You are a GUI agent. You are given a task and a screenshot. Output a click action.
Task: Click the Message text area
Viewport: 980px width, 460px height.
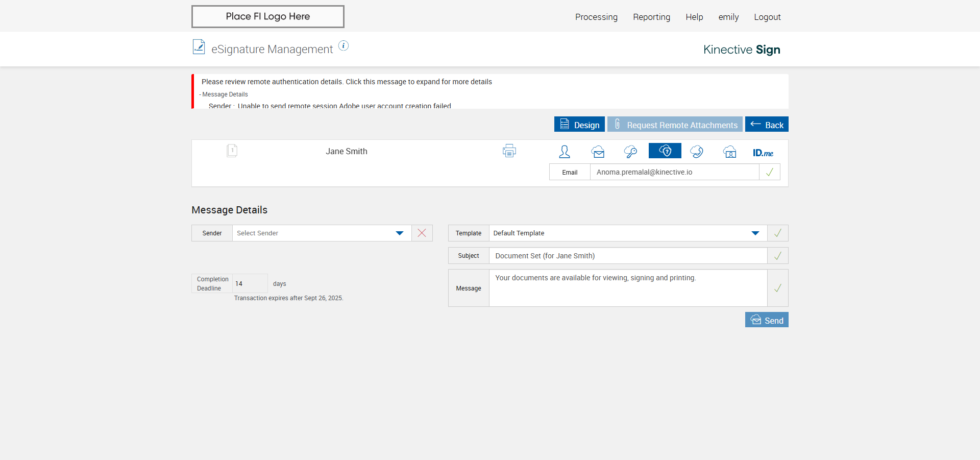click(628, 288)
